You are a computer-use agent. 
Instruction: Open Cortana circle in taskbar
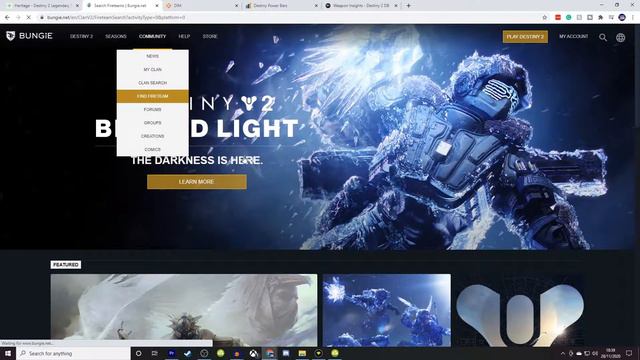pos(138,353)
